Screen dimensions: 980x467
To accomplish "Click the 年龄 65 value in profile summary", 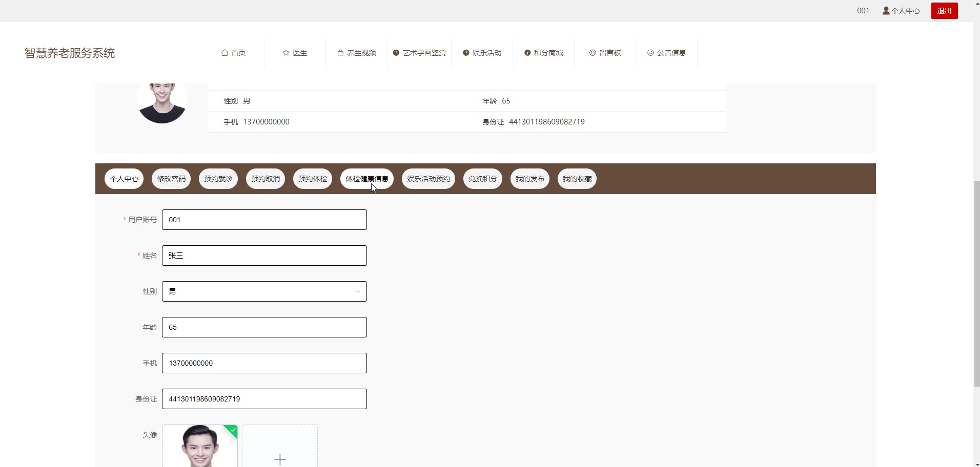I will (506, 101).
